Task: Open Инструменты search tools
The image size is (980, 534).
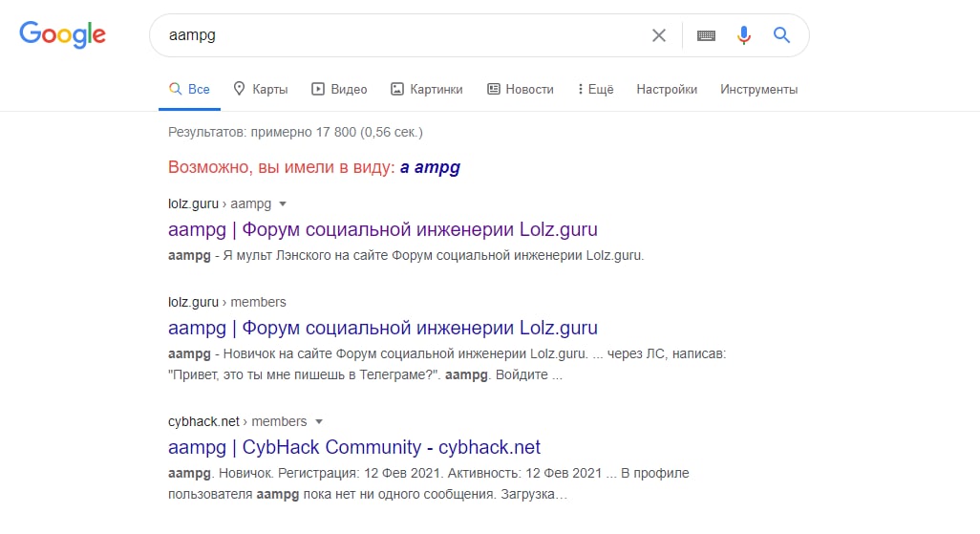Action: coord(758,90)
